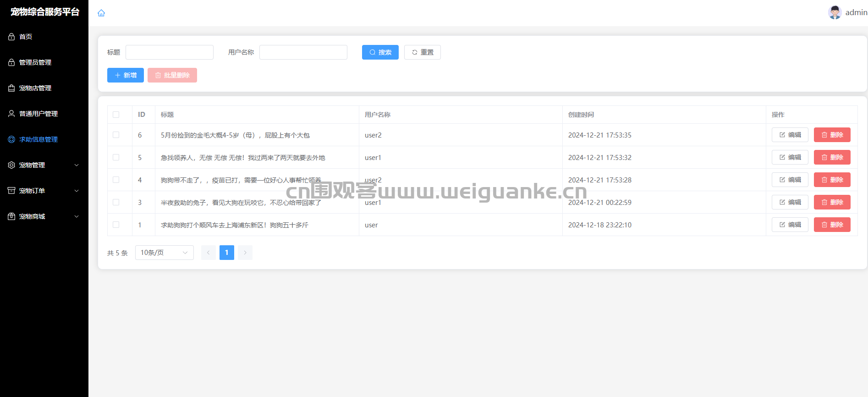Screen dimensions: 868x397
Task: Focus the 用户名称 search input
Action: point(303,52)
